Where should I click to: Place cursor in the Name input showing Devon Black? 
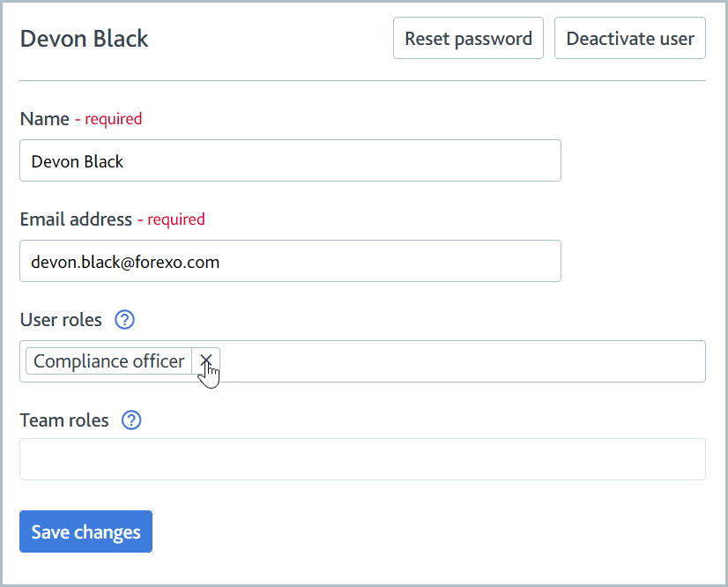coord(290,160)
